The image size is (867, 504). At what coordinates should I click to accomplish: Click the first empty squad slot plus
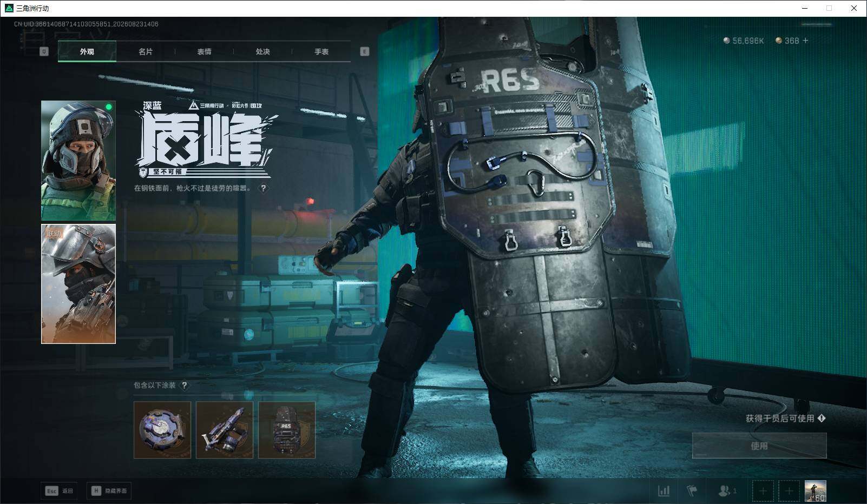(763, 491)
